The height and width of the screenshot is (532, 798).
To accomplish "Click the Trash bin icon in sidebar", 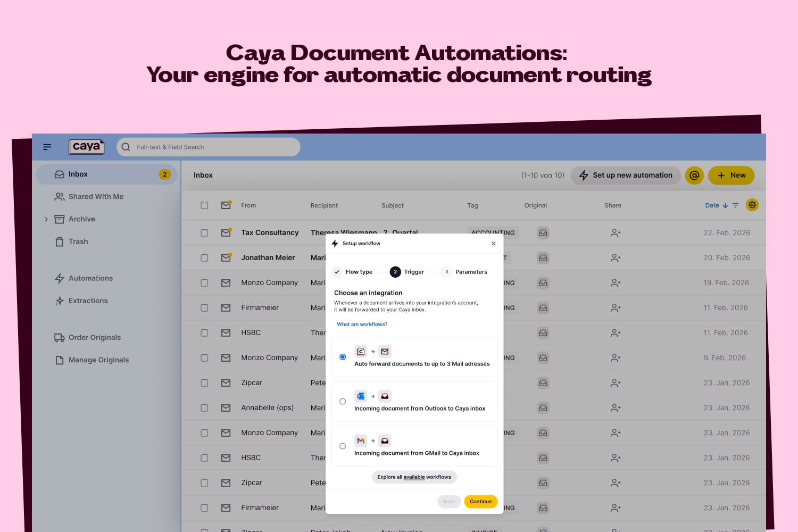I will coord(60,242).
